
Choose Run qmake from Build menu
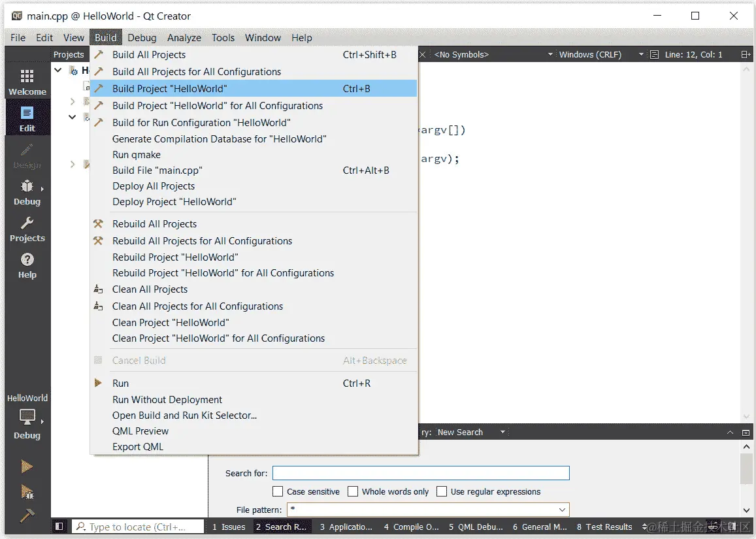254,155
